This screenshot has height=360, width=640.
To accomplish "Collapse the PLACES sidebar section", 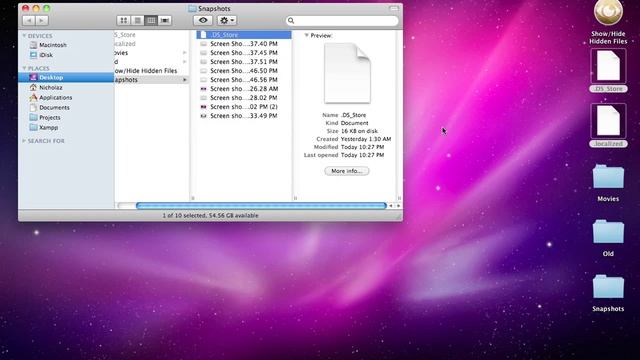I will point(24,68).
